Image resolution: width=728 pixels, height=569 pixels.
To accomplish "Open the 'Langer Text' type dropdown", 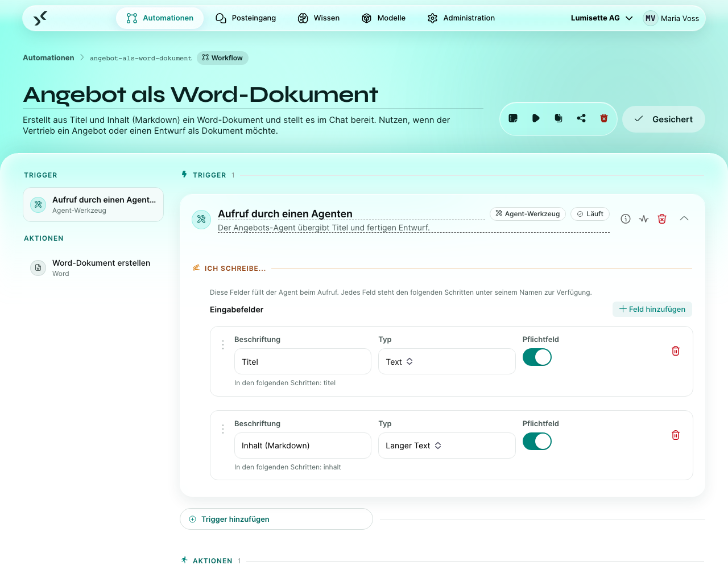I will (x=447, y=446).
